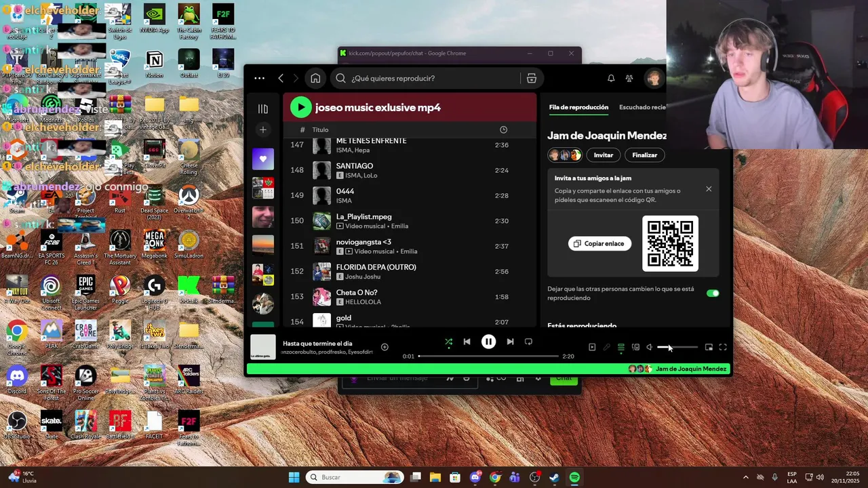The width and height of the screenshot is (868, 488).
Task: Click the song title 'Hasta que termine el dia'
Action: (x=317, y=344)
